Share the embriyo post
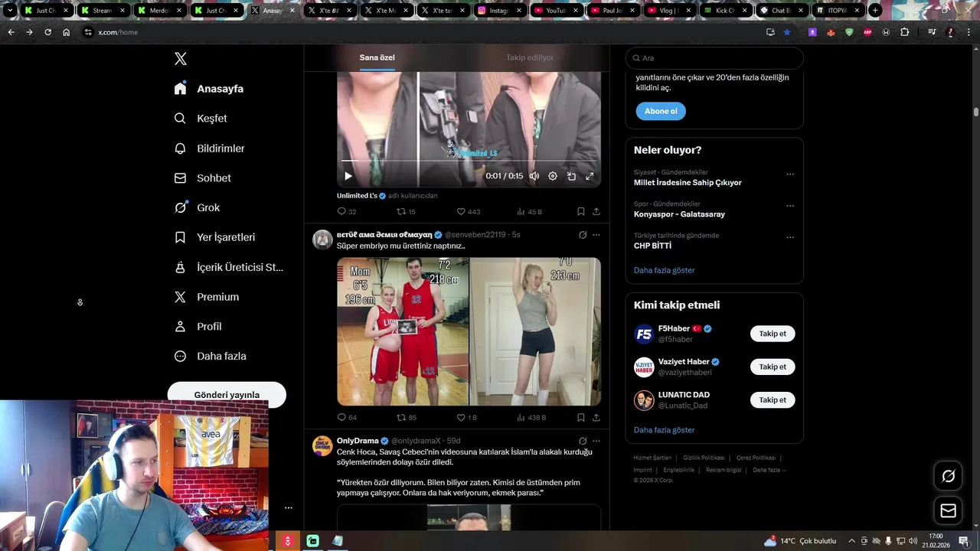The image size is (980, 551). (596, 418)
